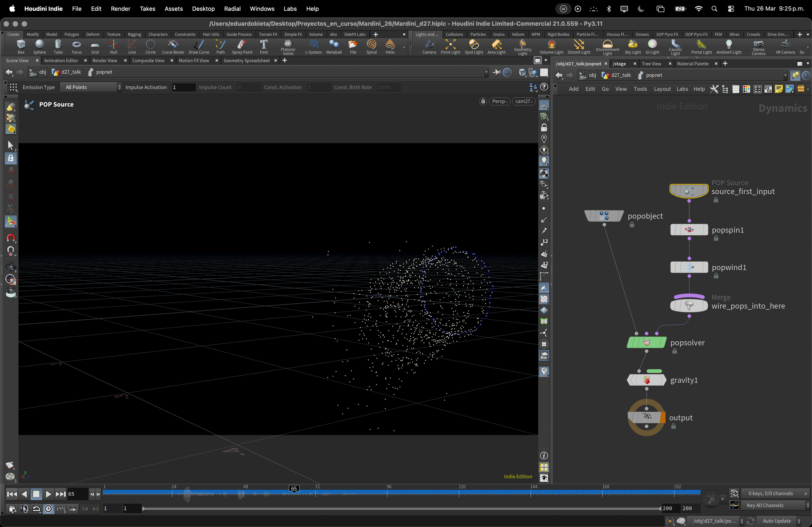Open the Persp viewport menu
Image resolution: width=812 pixels, height=527 pixels.
(499, 101)
